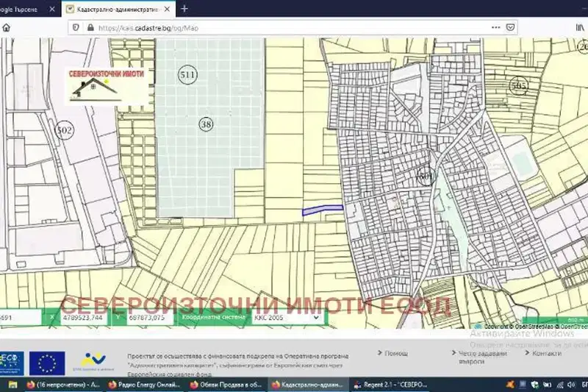This screenshot has height=392, width=588.
Task: Click map area label 501
Action: 426,176
